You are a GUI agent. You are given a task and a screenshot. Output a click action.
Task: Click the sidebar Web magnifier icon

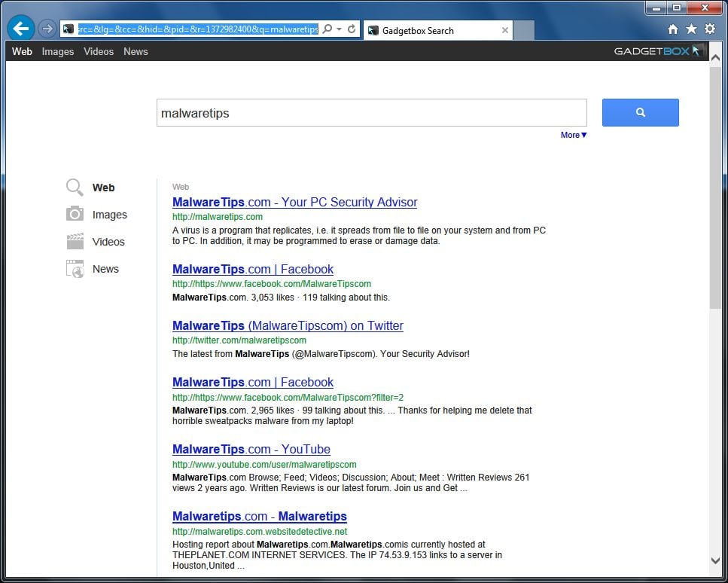point(75,188)
